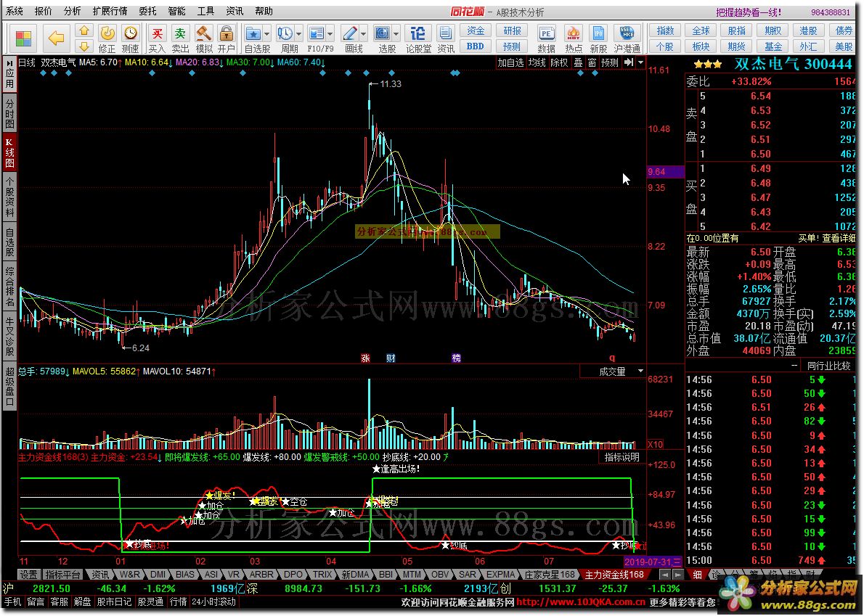This screenshot has width=864, height=616.
Task: Expand the 周期 period dropdown arrow
Action: (298, 33)
